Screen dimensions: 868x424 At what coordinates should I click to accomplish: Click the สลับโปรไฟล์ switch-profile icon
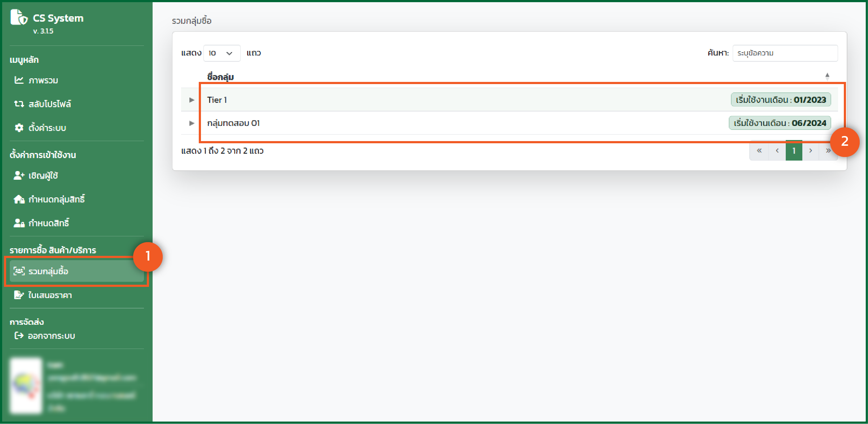(19, 104)
